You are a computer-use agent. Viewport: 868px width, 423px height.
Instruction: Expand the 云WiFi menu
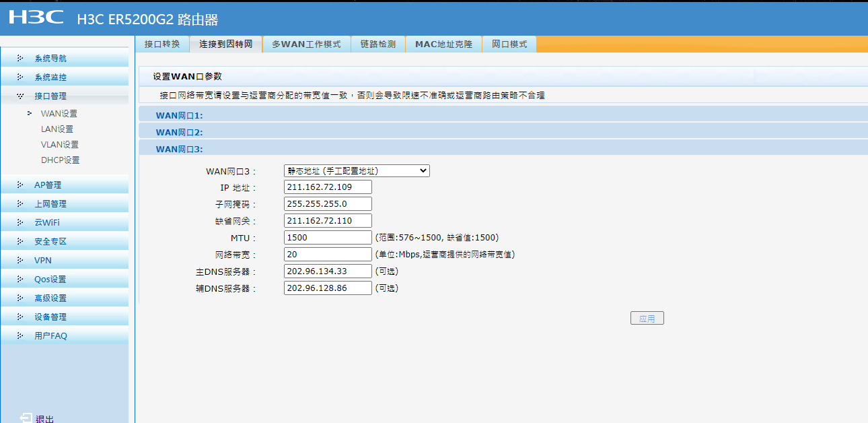[x=65, y=222]
